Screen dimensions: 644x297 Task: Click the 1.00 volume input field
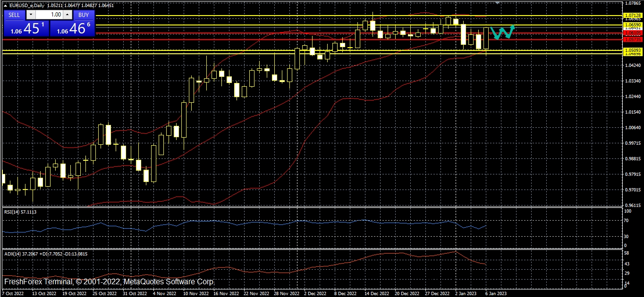point(50,15)
